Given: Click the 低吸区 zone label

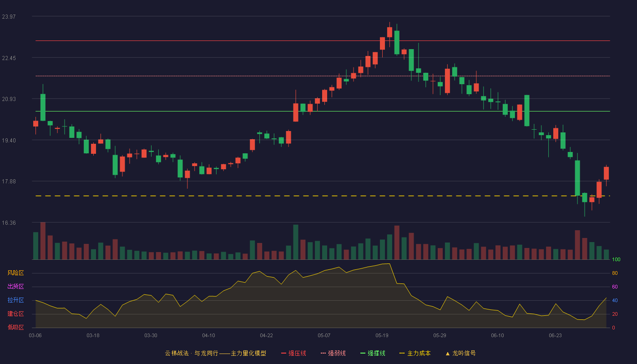Looking at the screenshot, I should point(15,327).
